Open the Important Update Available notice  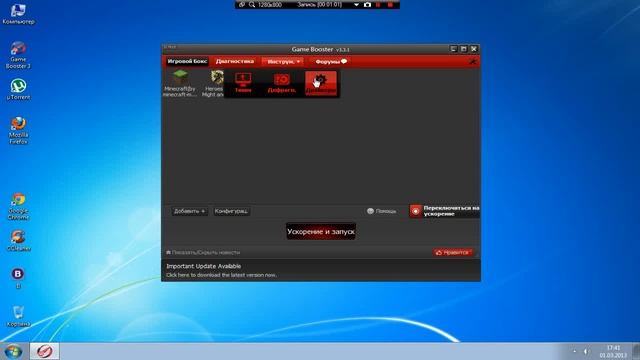[x=203, y=266]
